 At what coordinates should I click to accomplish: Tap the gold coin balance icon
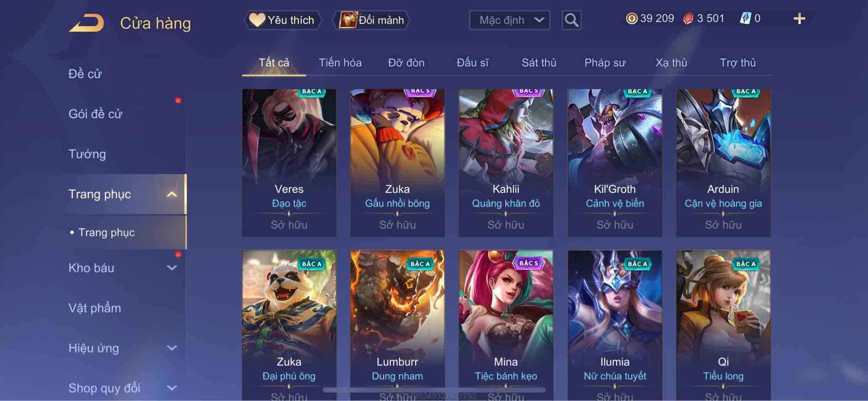(x=632, y=19)
